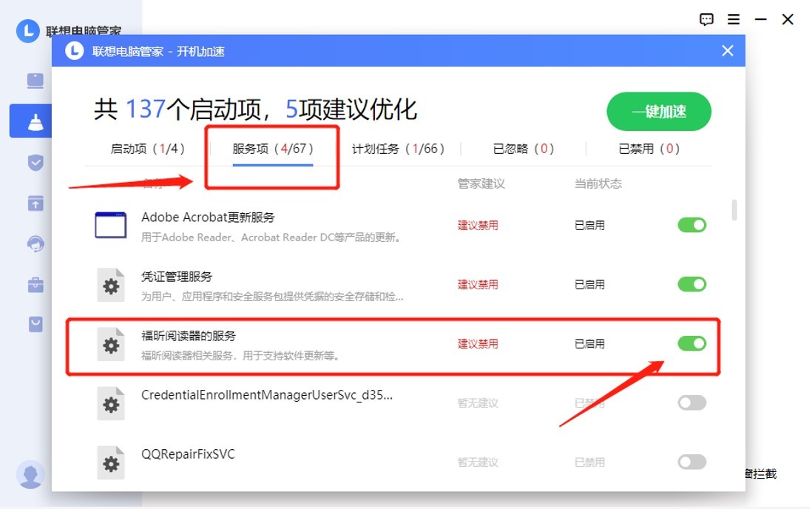Viewport: 812px width, 509px height.
Task: Click the Lenovo PC Manager logo in main window
Action: (x=28, y=31)
